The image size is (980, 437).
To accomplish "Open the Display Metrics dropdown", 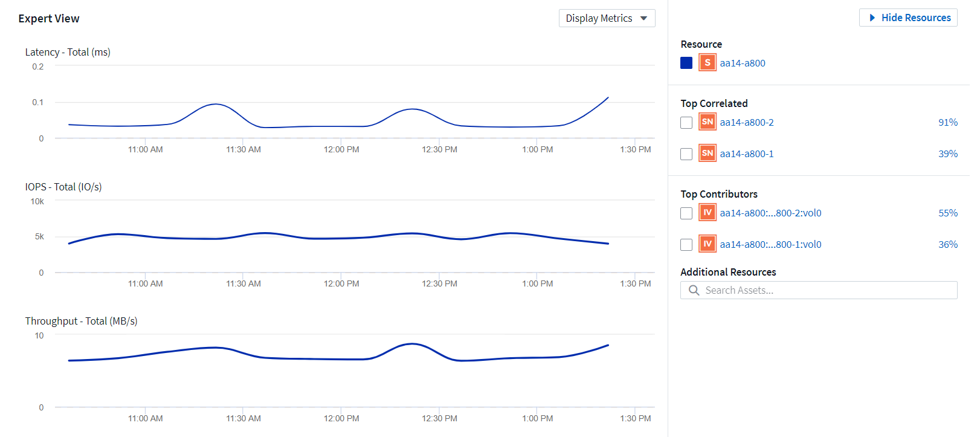I will click(x=607, y=18).
